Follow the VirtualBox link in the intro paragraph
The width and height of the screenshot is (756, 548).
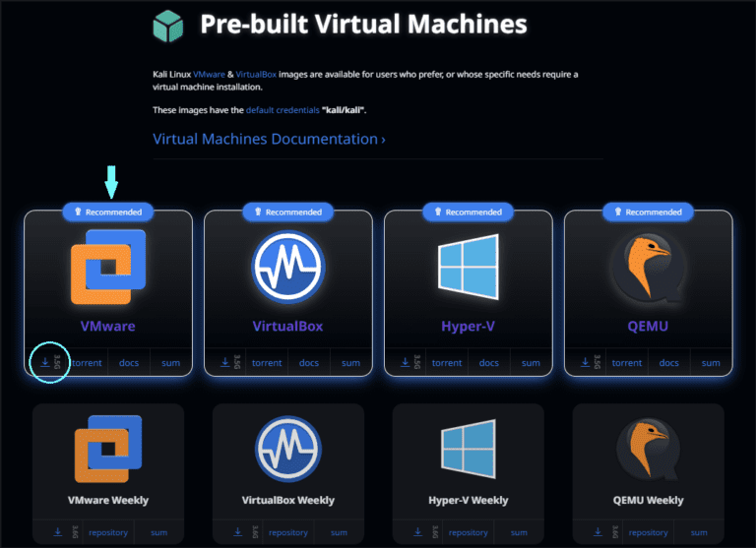(256, 74)
